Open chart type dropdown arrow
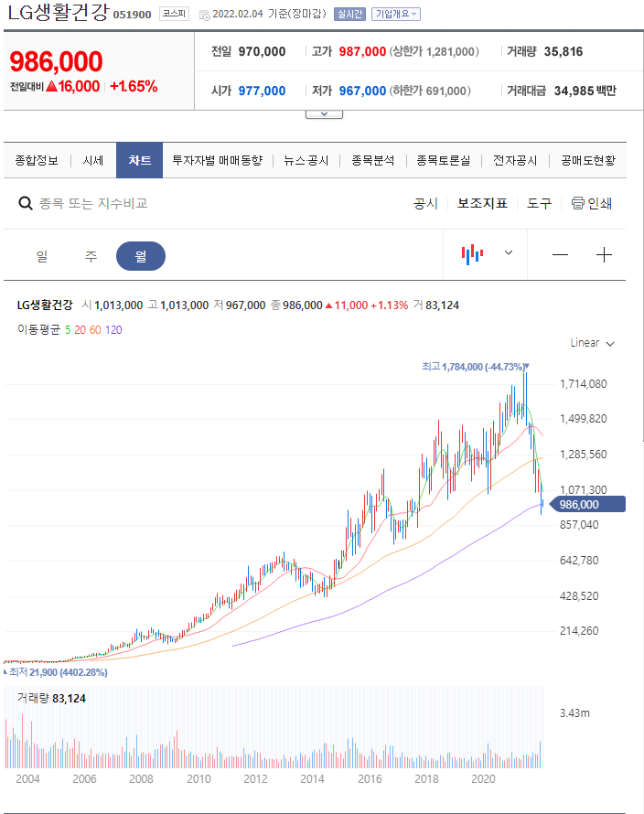 (509, 252)
